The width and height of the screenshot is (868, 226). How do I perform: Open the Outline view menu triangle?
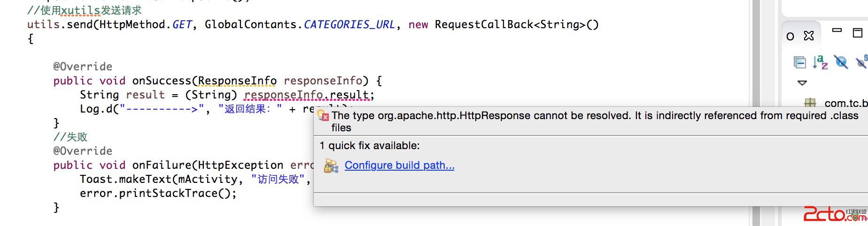coord(802,83)
